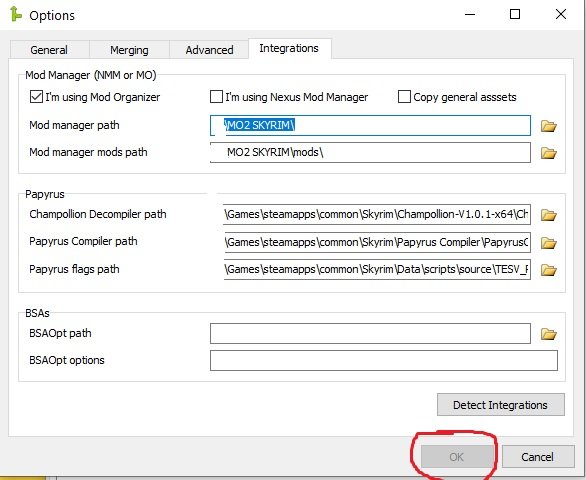Uncheck I'm using Mod Organizer

coord(36,97)
